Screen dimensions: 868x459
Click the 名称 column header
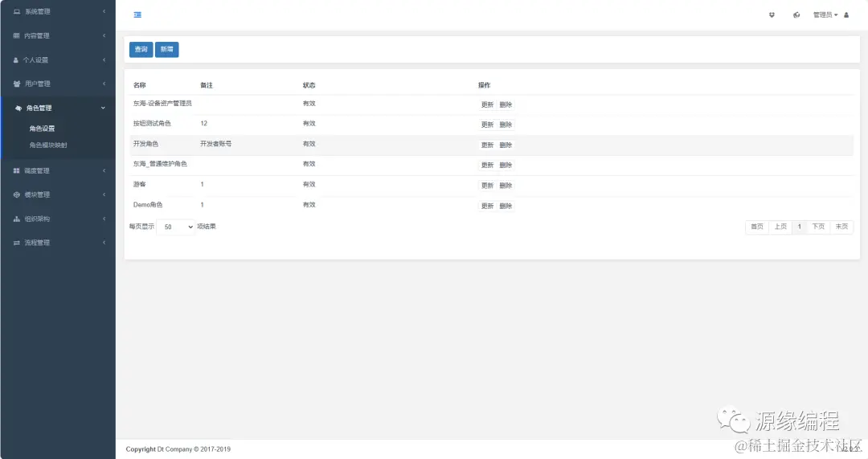[x=140, y=85]
